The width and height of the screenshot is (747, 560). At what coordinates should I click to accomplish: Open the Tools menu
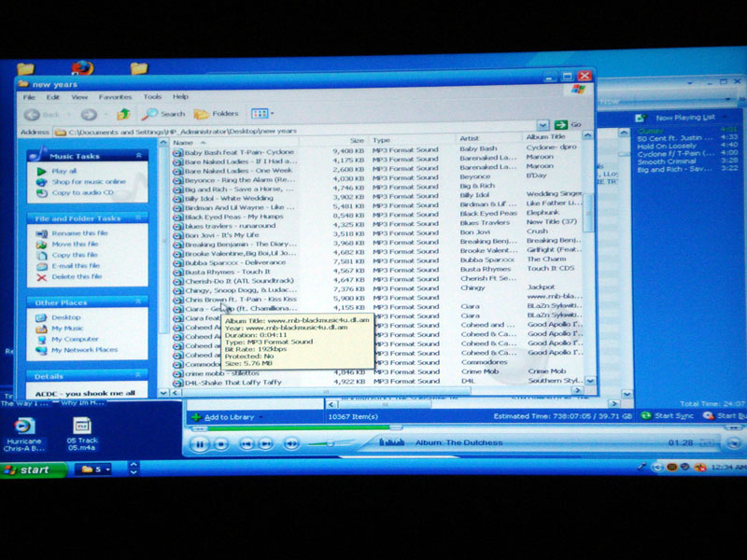point(152,96)
